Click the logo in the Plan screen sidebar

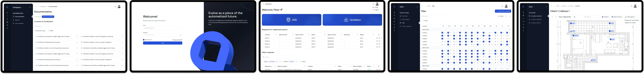tap(394, 7)
